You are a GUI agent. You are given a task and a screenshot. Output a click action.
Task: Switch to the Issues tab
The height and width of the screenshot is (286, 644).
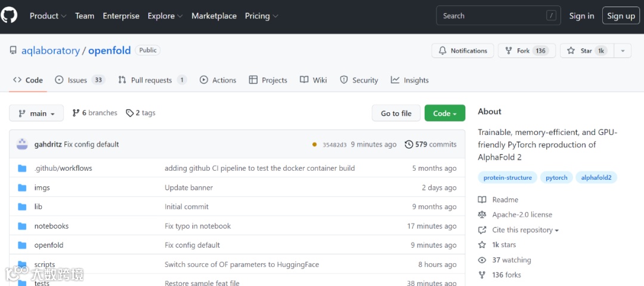[x=79, y=80]
